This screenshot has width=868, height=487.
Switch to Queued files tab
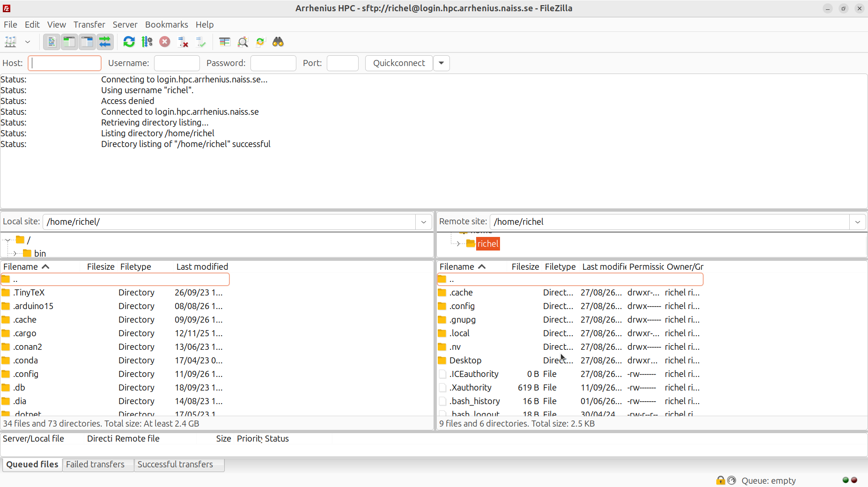pos(32,465)
